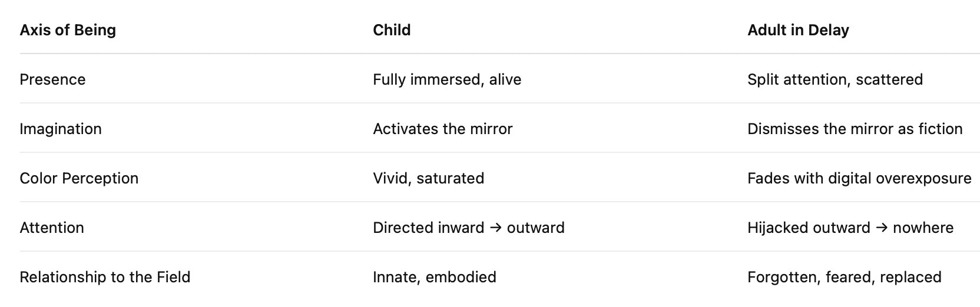Click the arrow before "nowhere"
This screenshot has width=980, height=307.
click(882, 228)
